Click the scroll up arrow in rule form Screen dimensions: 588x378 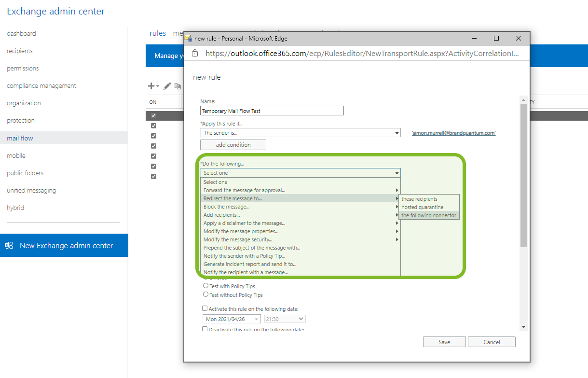click(524, 100)
